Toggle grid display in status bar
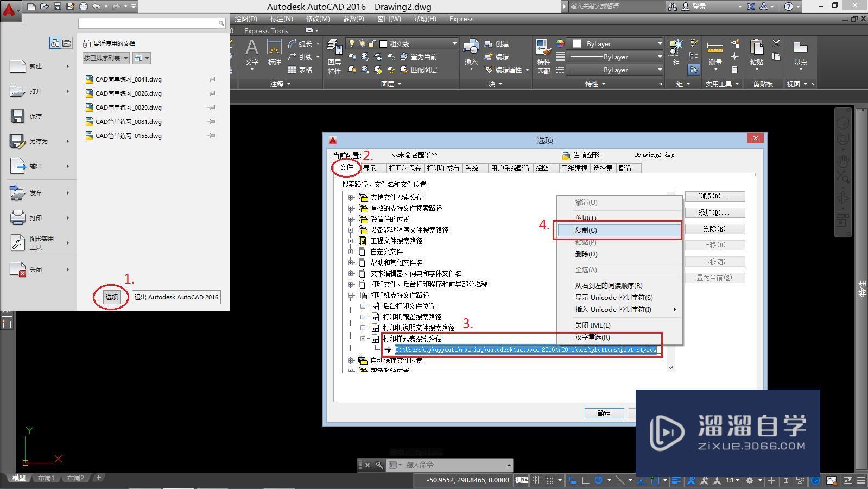The width and height of the screenshot is (868, 489). [x=536, y=480]
